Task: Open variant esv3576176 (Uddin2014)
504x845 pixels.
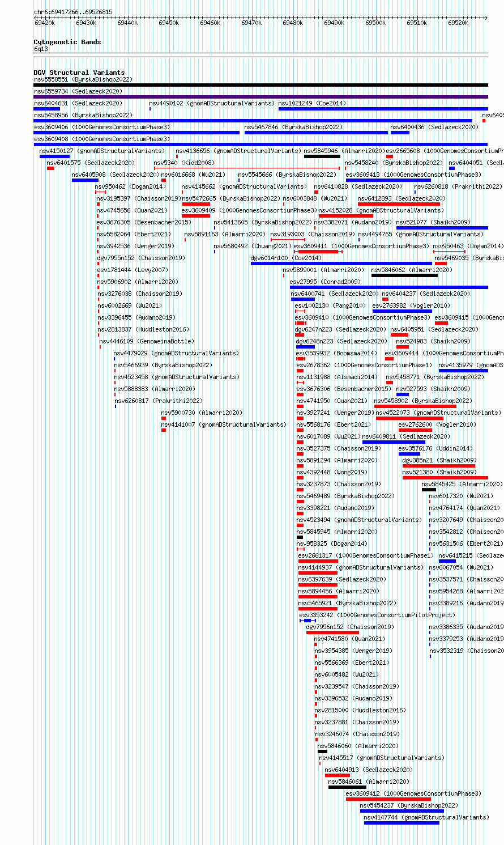Action: click(x=435, y=449)
